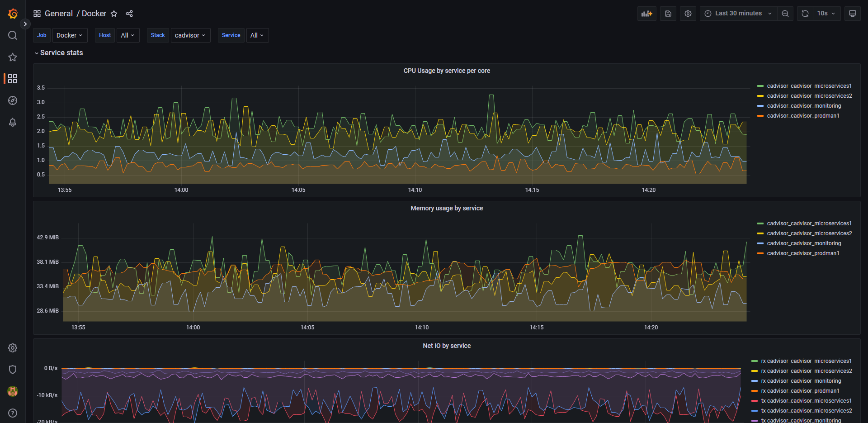Zoom out the time range
Viewport: 868px width, 423px height.
785,14
